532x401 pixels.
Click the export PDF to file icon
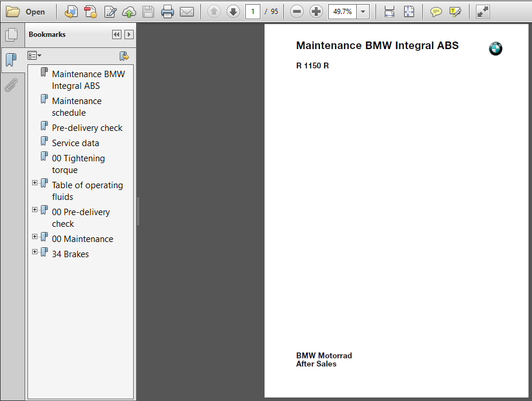[x=71, y=12]
